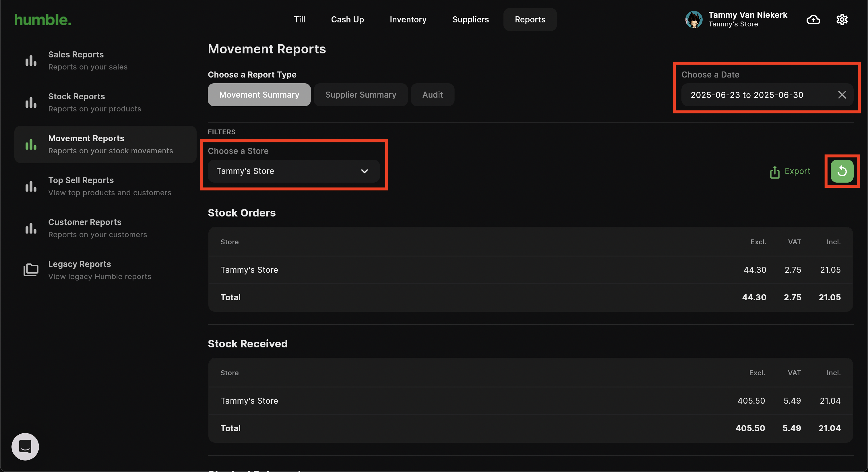Click the Stock Received section heading

tap(248, 344)
